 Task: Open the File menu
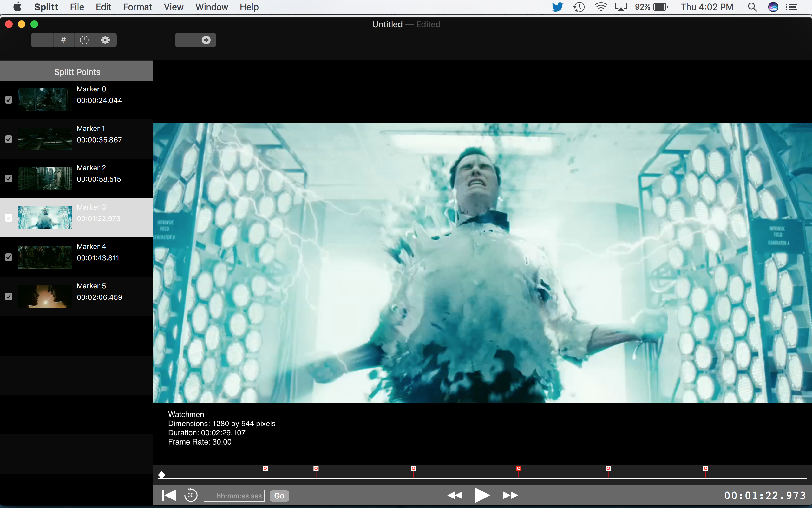point(77,7)
